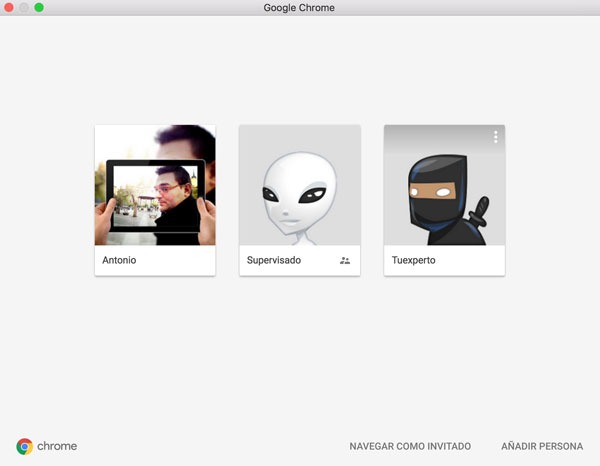Click the supervised user icon on Supervisado card
The width and height of the screenshot is (600, 466).
345,261
